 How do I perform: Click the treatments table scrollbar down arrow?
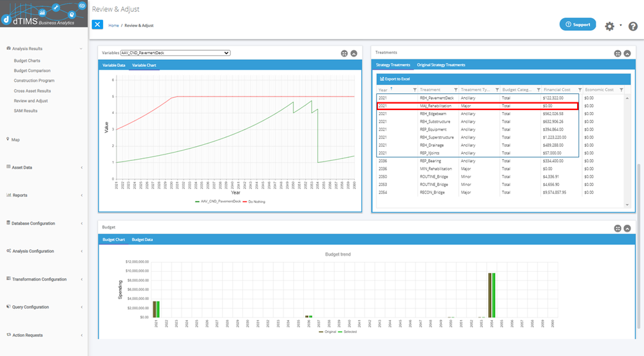pos(627,205)
